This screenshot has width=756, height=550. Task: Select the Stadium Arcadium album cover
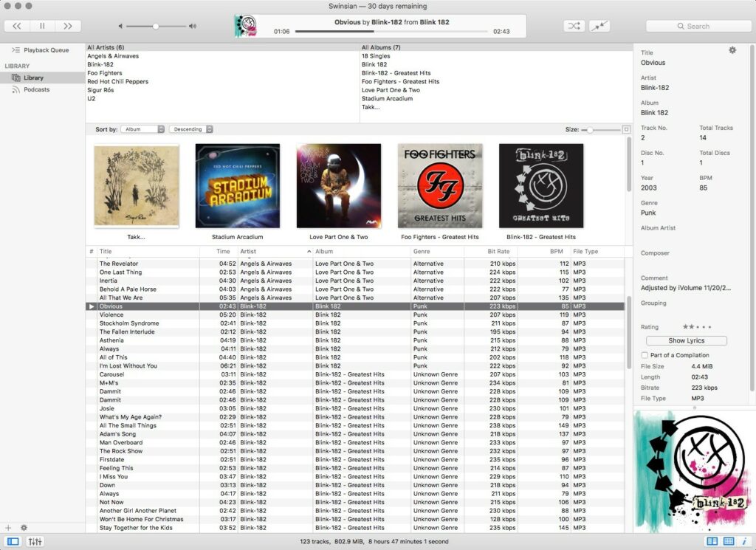click(x=238, y=186)
